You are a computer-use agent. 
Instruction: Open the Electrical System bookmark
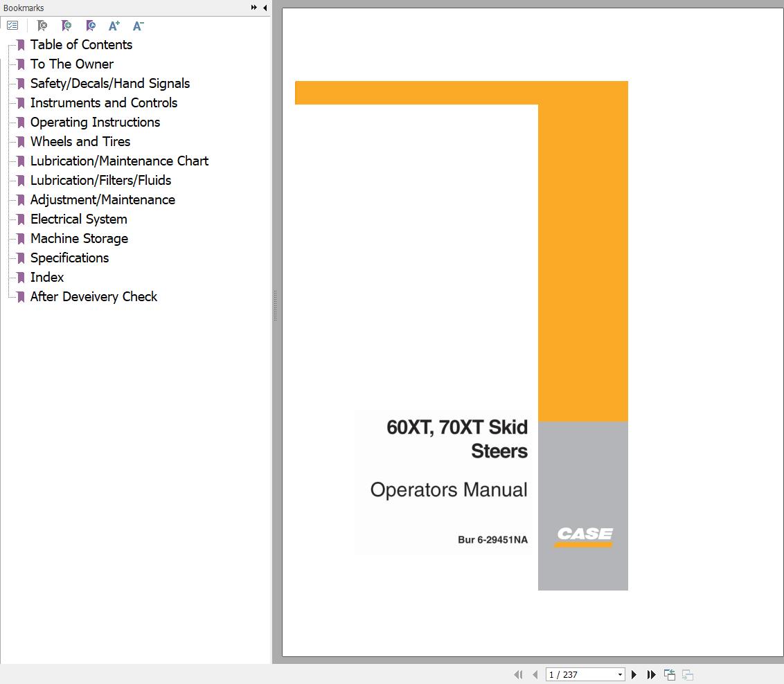78,219
